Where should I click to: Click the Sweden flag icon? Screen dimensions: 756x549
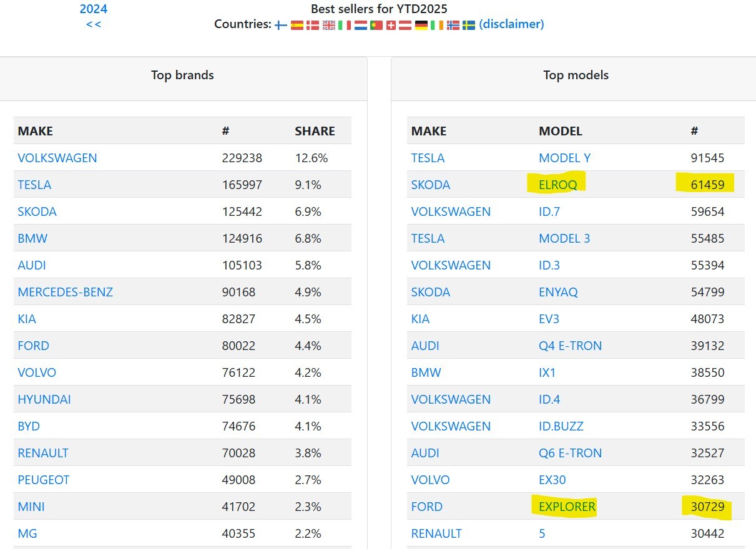(x=469, y=25)
